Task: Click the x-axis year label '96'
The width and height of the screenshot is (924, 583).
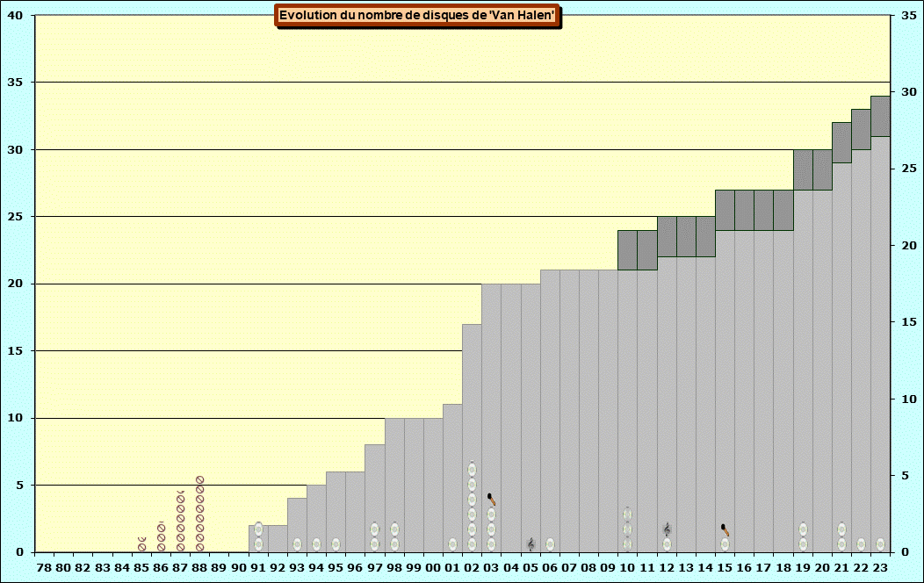Action: pos(356,568)
